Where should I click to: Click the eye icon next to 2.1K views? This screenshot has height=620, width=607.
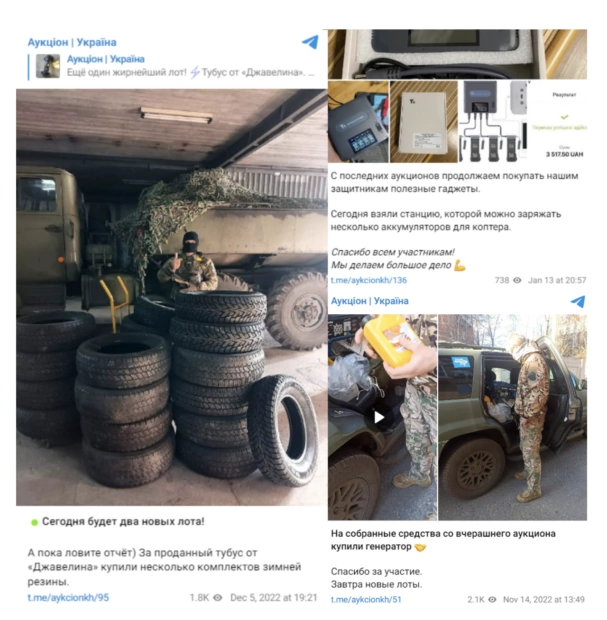[492, 599]
